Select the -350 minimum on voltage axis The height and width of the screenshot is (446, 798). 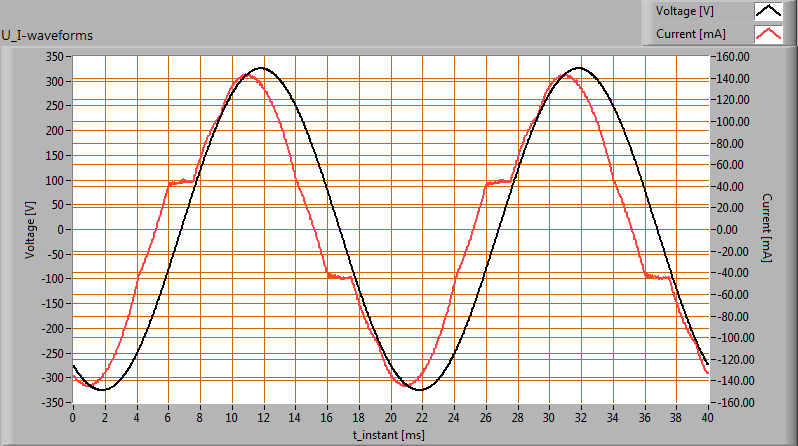click(x=53, y=402)
